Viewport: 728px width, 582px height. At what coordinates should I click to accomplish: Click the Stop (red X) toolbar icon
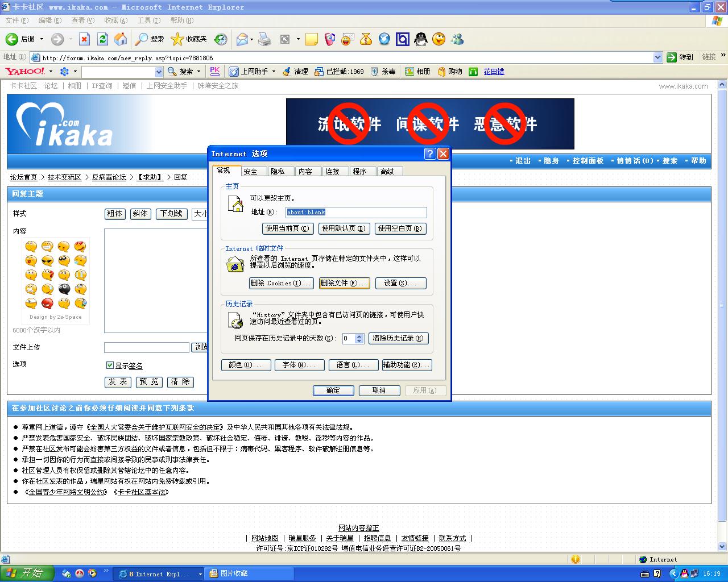(84, 39)
